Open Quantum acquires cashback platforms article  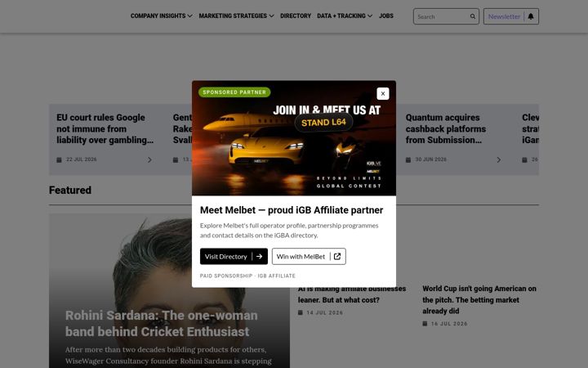446,128
